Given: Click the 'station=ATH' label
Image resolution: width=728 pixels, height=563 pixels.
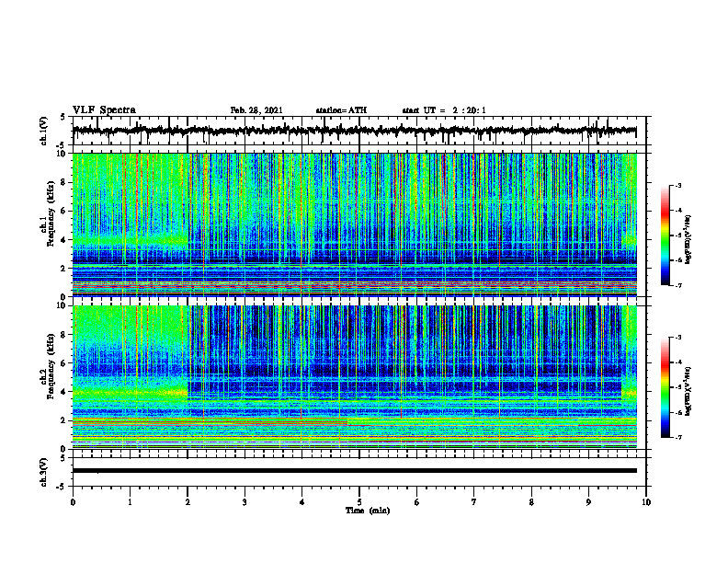Looking at the screenshot, I should click(x=341, y=110).
